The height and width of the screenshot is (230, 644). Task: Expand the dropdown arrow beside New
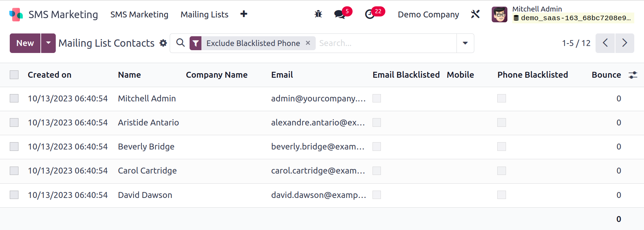(48, 43)
